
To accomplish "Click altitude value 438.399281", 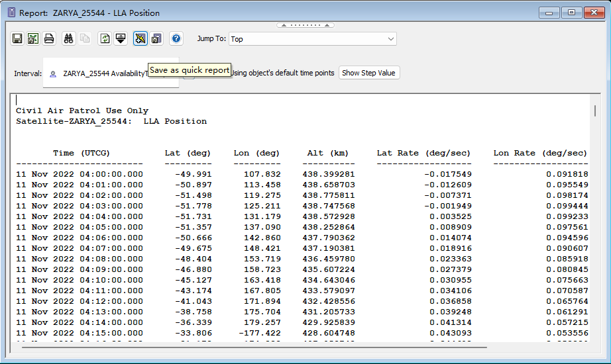I will 329,174.
